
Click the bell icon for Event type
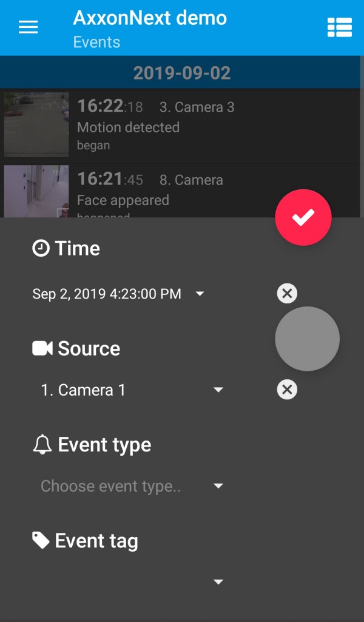42,445
